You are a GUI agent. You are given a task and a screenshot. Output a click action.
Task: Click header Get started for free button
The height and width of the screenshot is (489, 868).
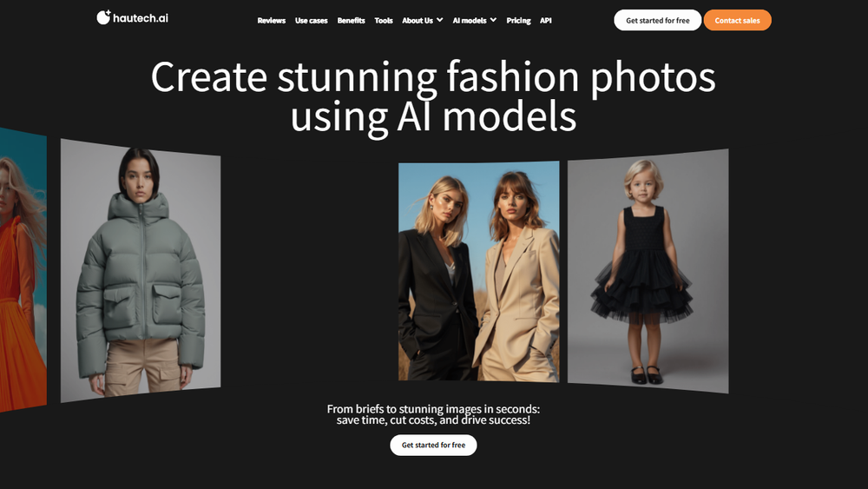pos(658,21)
